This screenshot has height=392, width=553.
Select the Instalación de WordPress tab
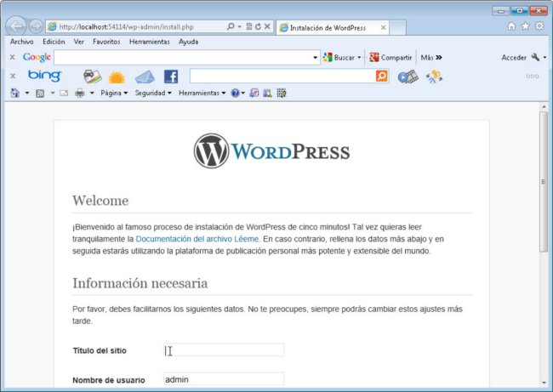[x=328, y=27]
